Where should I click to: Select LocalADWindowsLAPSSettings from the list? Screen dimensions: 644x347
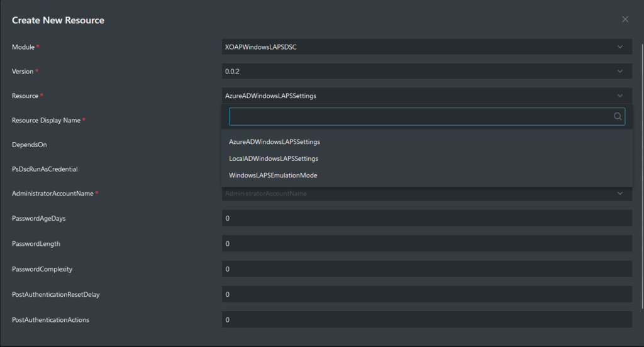coord(274,158)
